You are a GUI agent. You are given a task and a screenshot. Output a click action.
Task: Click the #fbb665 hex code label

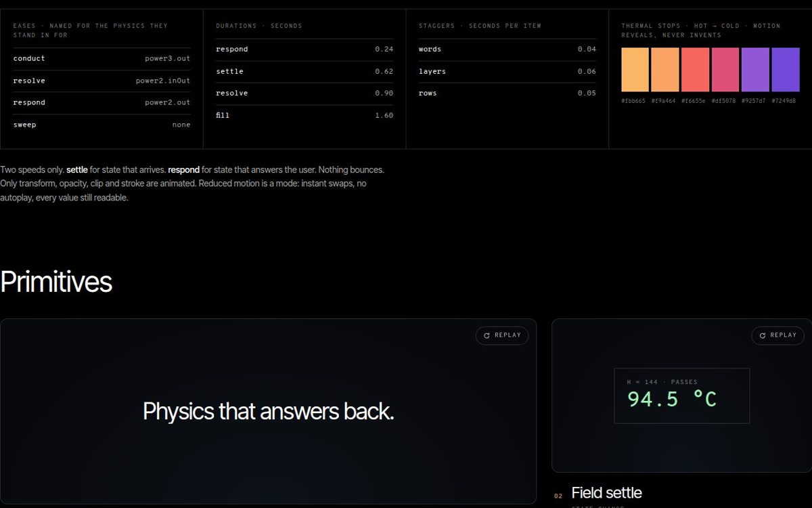(x=634, y=101)
